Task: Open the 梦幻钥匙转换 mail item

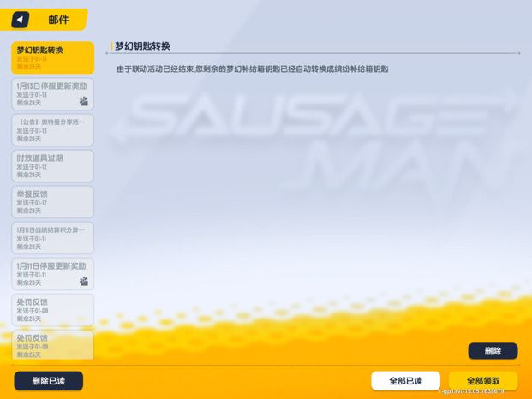Action: (52, 58)
